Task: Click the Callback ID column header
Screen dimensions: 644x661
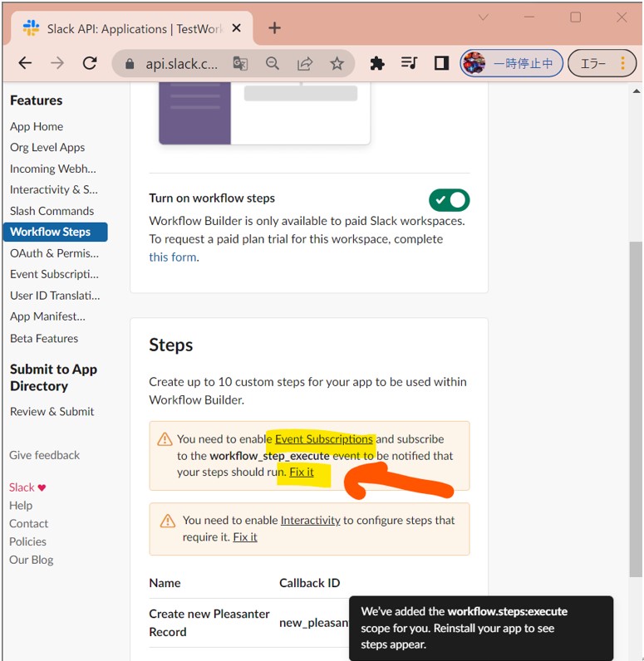Action: click(310, 583)
